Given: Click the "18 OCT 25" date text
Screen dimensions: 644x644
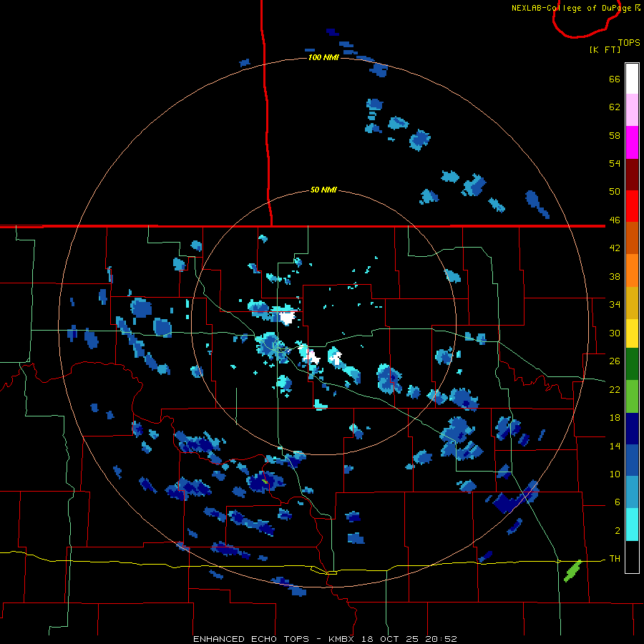Looking at the screenshot, I should 390,639.
